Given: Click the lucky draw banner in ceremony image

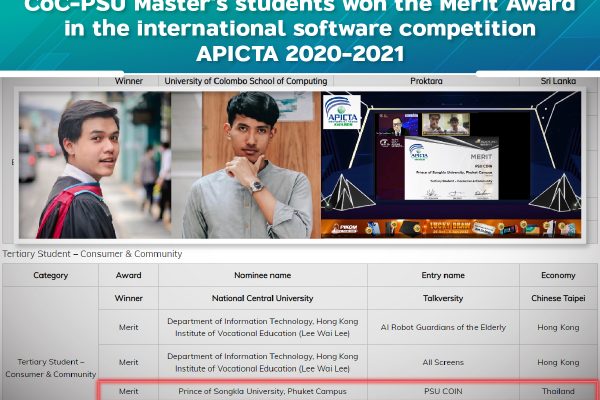Looking at the screenshot, I should point(451,228).
